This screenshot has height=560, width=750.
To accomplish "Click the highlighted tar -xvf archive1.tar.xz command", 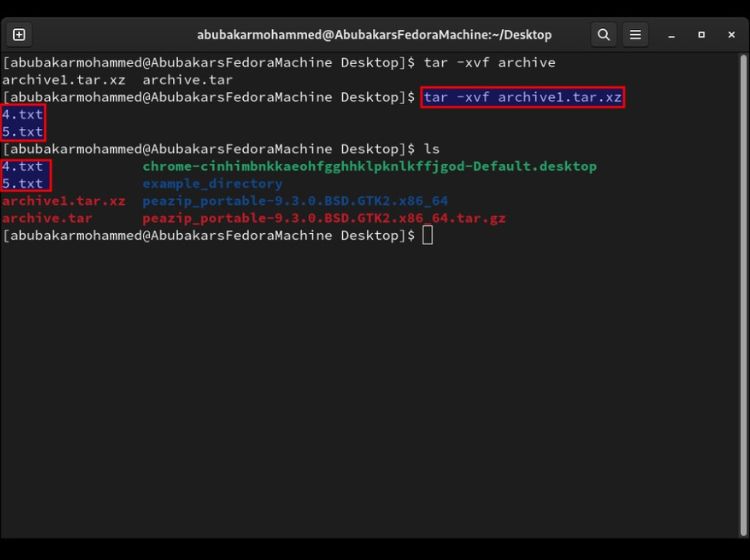I will [523, 97].
